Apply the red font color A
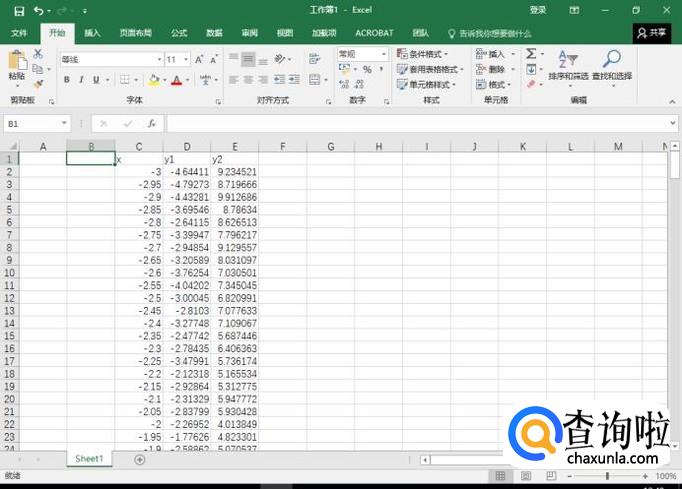 click(177, 80)
